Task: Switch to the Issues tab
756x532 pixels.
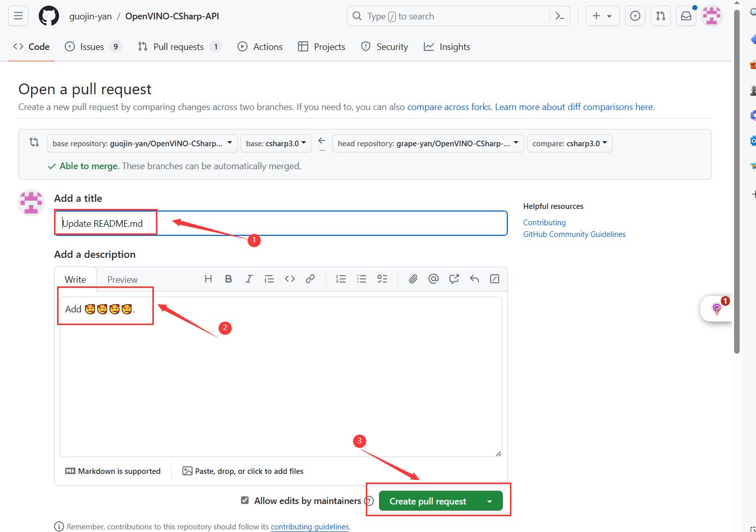Action: click(x=93, y=46)
